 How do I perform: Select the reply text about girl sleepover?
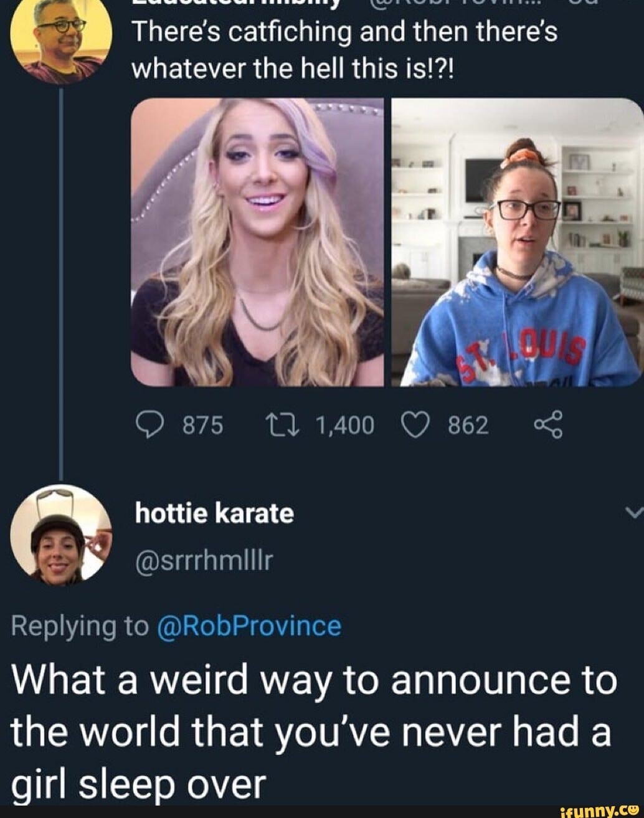[x=311, y=732]
